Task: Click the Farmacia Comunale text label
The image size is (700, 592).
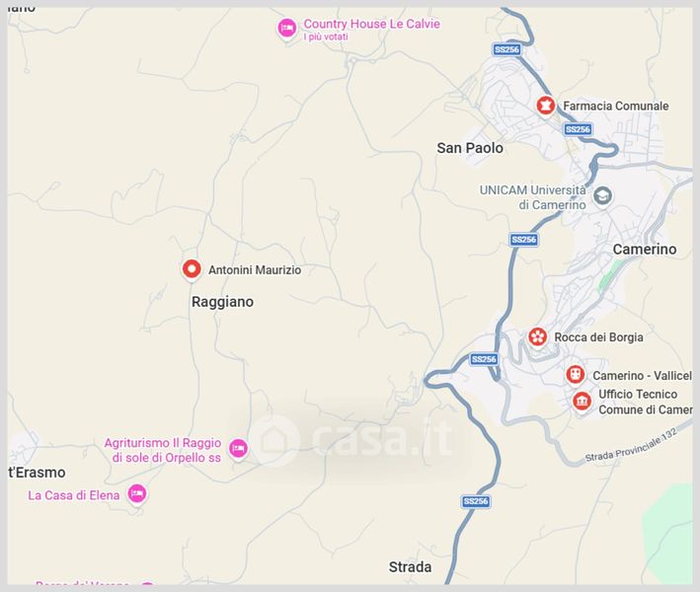Action: (x=616, y=107)
